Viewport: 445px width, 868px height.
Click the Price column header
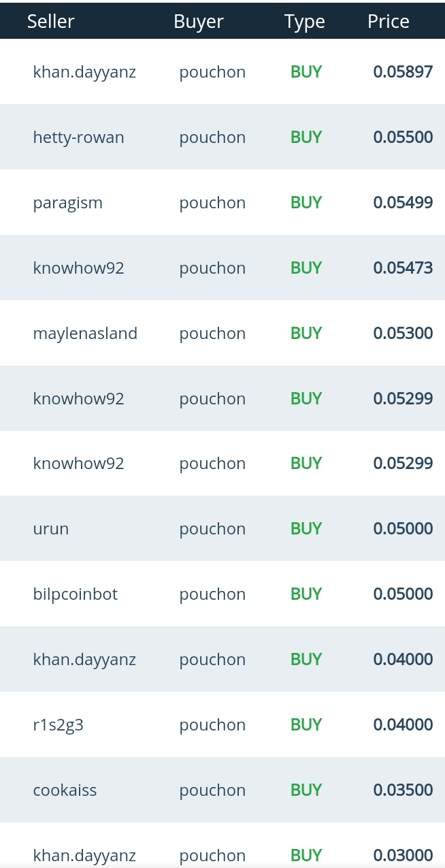[x=388, y=21]
